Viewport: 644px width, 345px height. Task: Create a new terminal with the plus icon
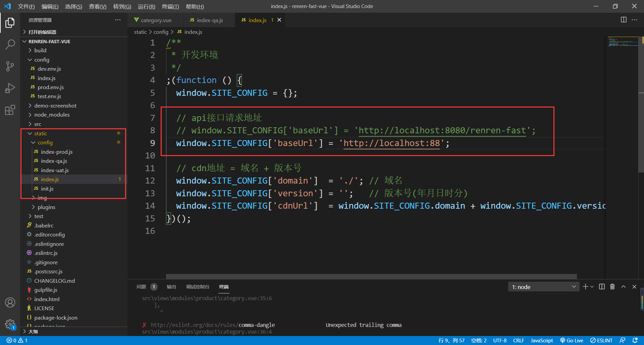click(585, 287)
